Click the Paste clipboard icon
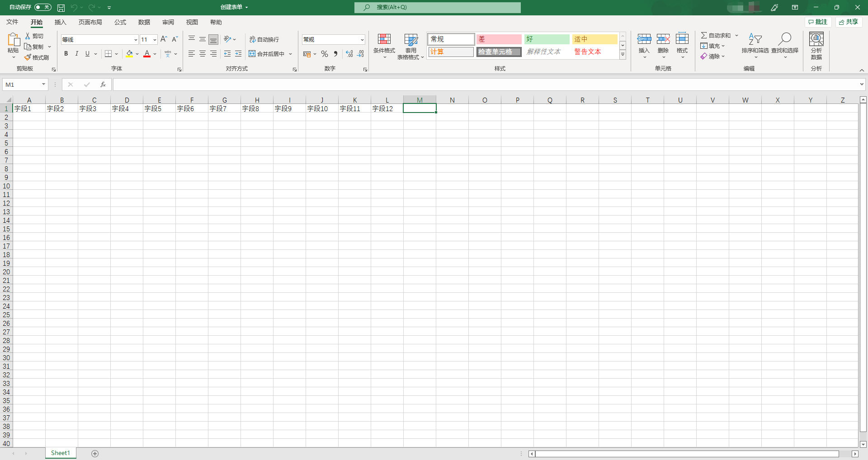The height and width of the screenshot is (460, 868). 13,39
